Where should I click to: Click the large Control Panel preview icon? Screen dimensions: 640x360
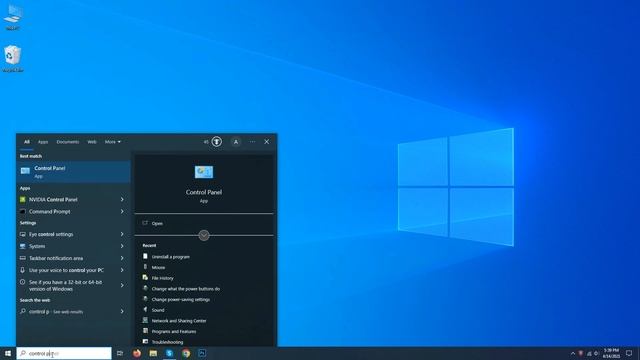[204, 172]
